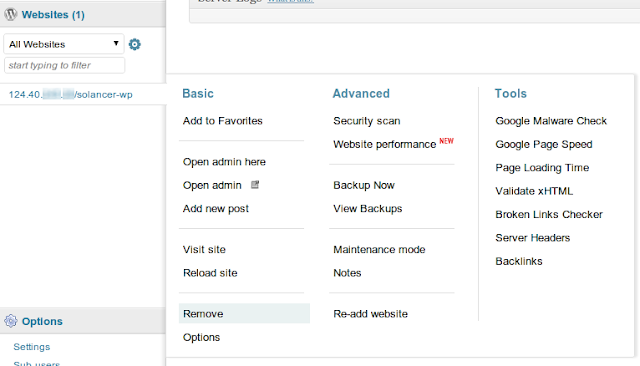Click the red NEW badge

[x=446, y=141]
